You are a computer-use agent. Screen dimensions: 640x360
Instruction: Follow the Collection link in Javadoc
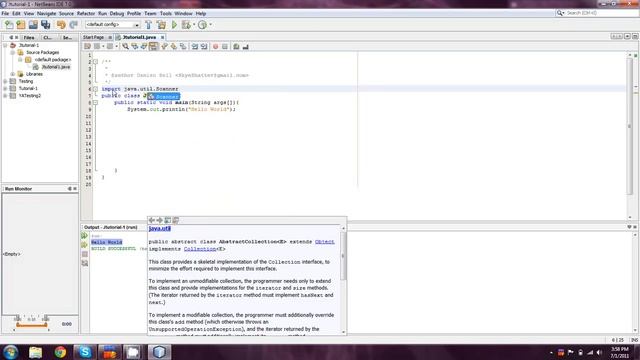(x=200, y=249)
